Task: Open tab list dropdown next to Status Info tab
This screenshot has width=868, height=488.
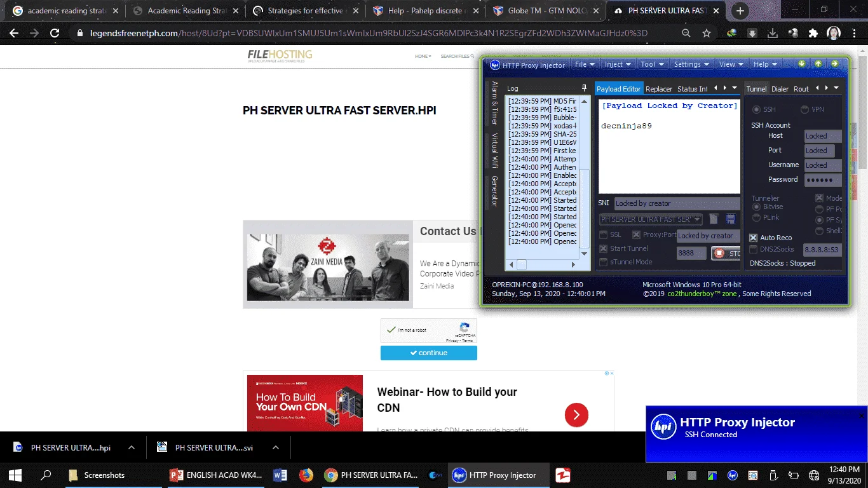Action: (735, 88)
